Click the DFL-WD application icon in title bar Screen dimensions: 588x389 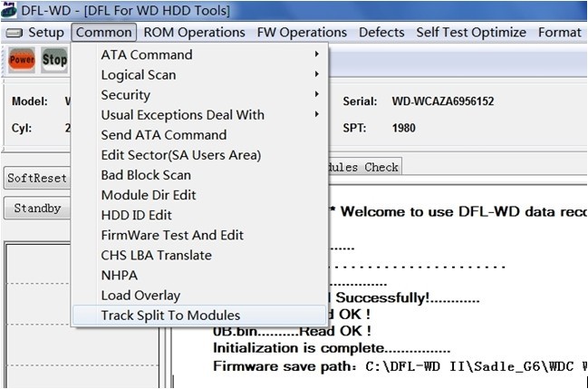(9, 10)
